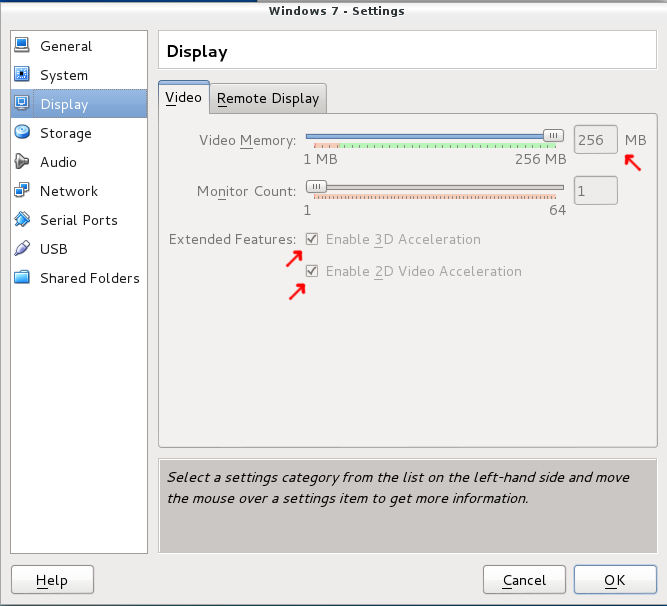Image resolution: width=667 pixels, height=606 pixels.
Task: Click the Display screen icon in sidebar
Action: coord(22,103)
